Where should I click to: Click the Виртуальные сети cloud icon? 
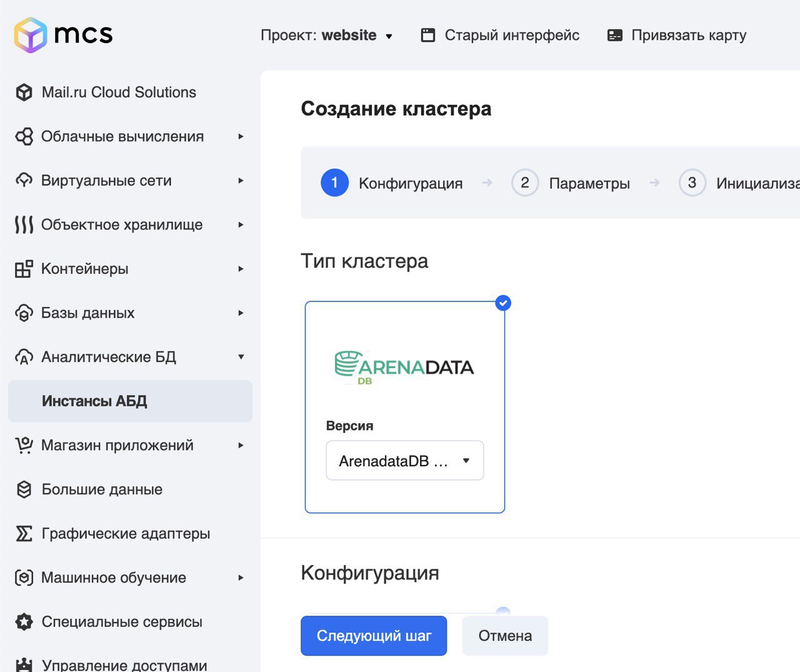24,181
